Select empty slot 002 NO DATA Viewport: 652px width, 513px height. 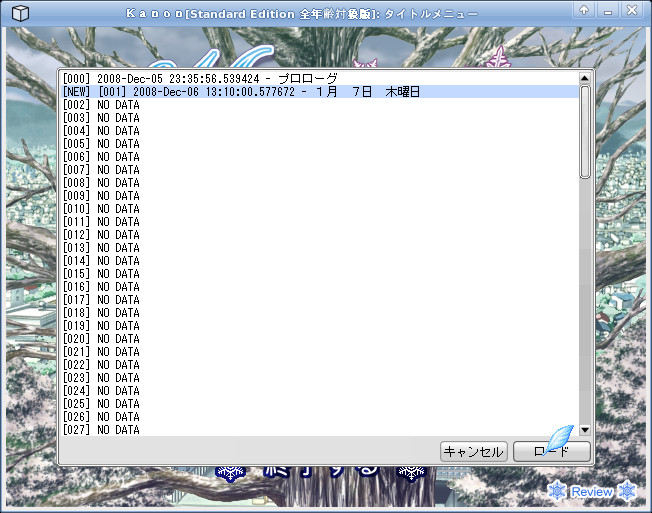tap(320, 105)
